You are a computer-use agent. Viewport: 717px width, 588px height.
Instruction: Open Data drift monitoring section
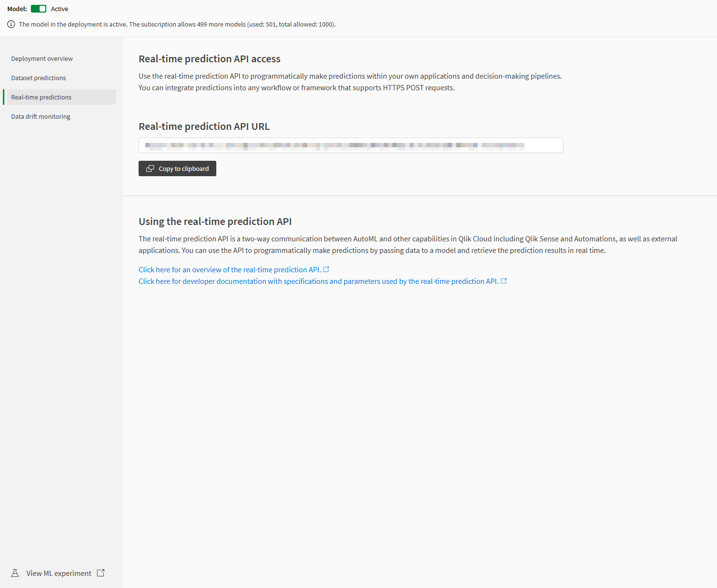coord(41,116)
